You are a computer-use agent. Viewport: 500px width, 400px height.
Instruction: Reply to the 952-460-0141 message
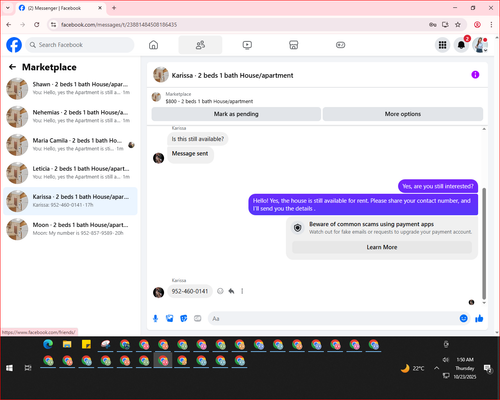click(x=231, y=291)
